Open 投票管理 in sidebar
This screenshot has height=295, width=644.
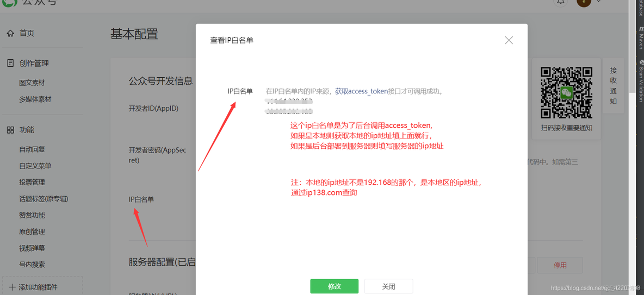pyautogui.click(x=32, y=182)
